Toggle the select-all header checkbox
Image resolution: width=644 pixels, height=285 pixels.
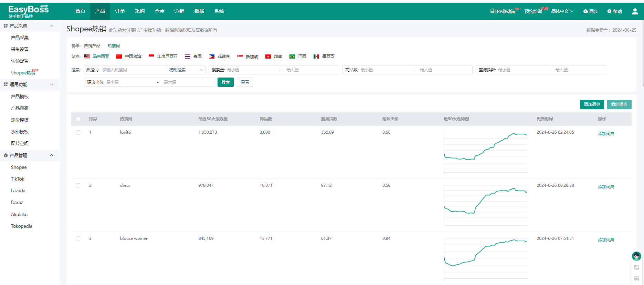78,119
